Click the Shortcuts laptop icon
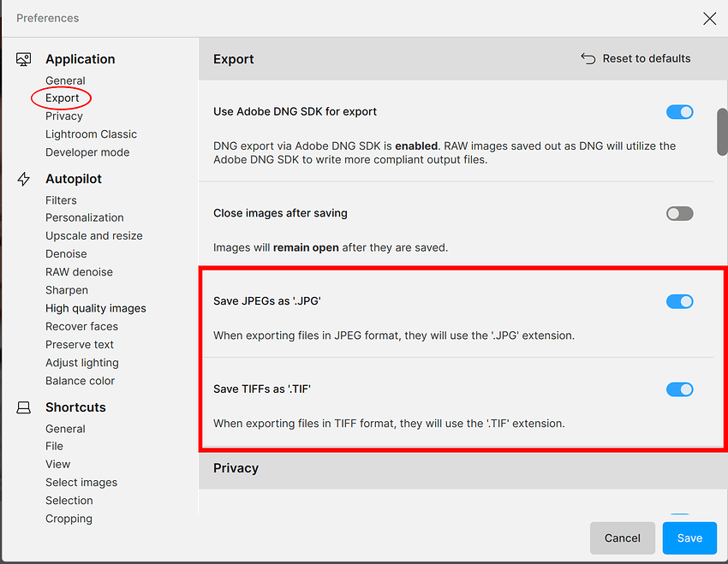The height and width of the screenshot is (564, 728). click(24, 407)
